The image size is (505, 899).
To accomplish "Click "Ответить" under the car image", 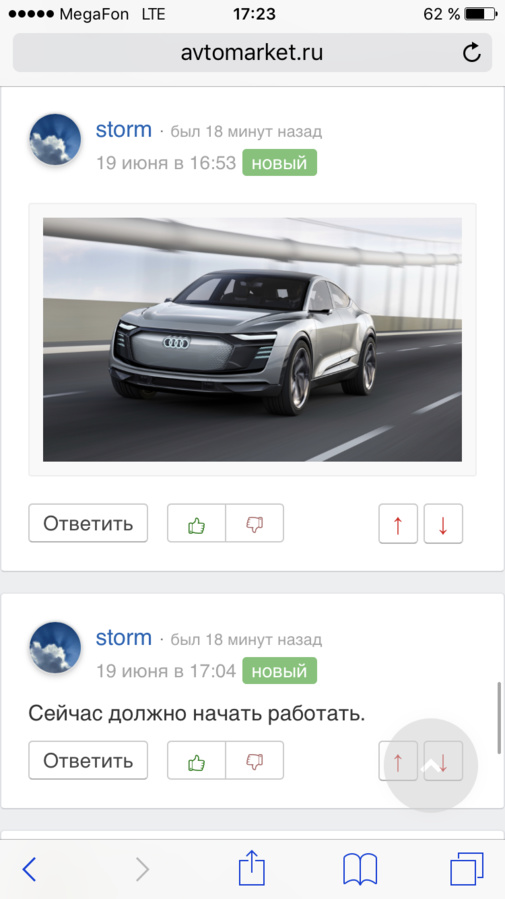I will pyautogui.click(x=88, y=523).
